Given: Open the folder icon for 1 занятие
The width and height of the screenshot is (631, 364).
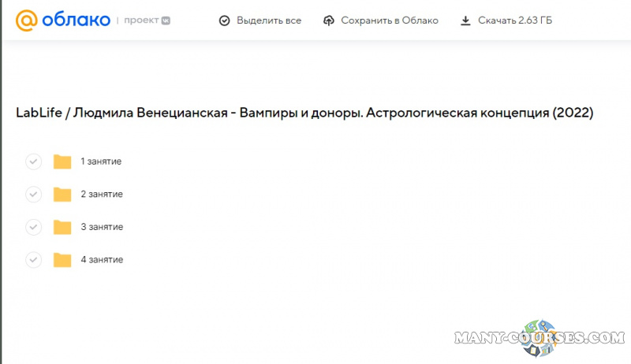Looking at the screenshot, I should 62,162.
